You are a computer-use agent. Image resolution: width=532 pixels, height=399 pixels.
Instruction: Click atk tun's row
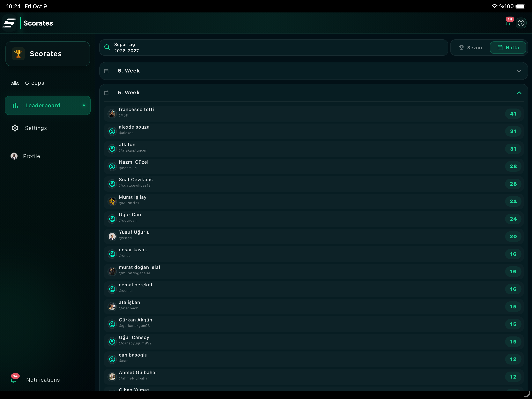pos(314,149)
